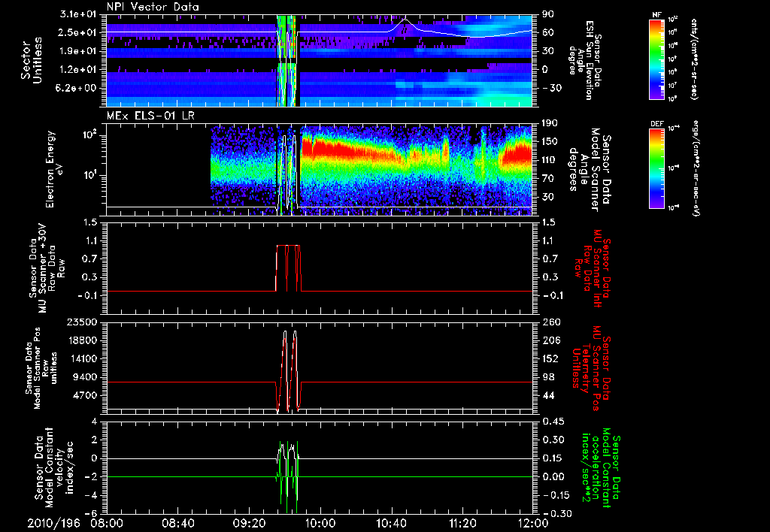Click the 10:40 time axis label

click(391, 523)
